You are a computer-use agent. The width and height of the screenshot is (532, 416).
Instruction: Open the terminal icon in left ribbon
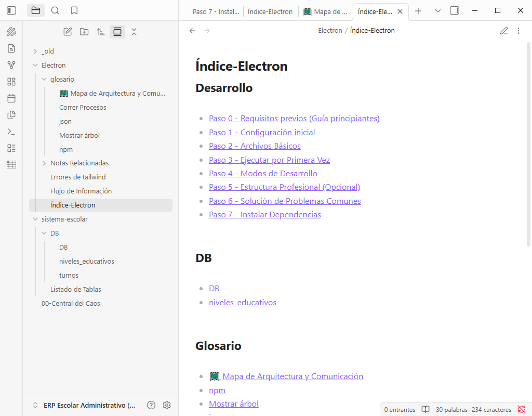pos(11,132)
